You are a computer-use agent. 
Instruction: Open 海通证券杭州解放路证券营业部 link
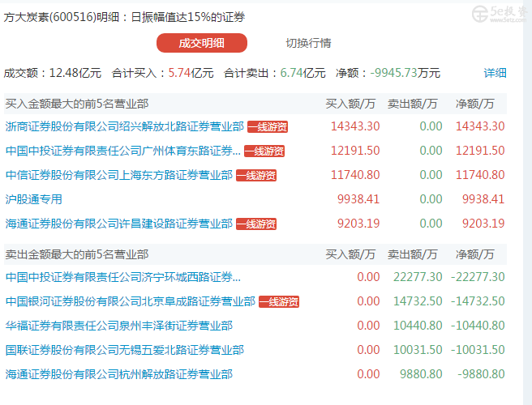119,374
